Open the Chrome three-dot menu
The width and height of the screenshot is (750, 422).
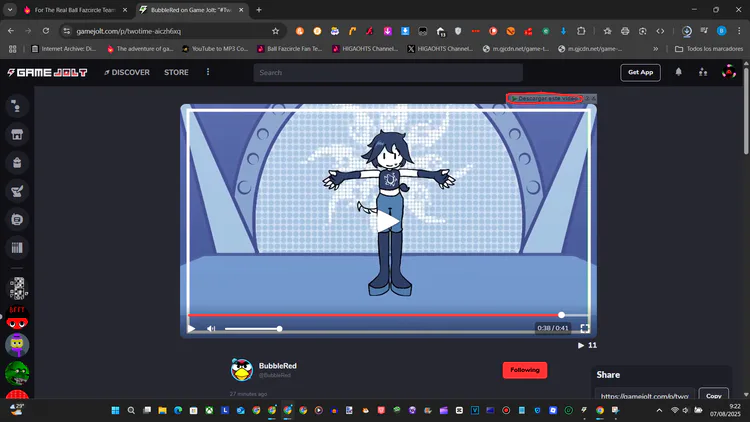coord(739,31)
